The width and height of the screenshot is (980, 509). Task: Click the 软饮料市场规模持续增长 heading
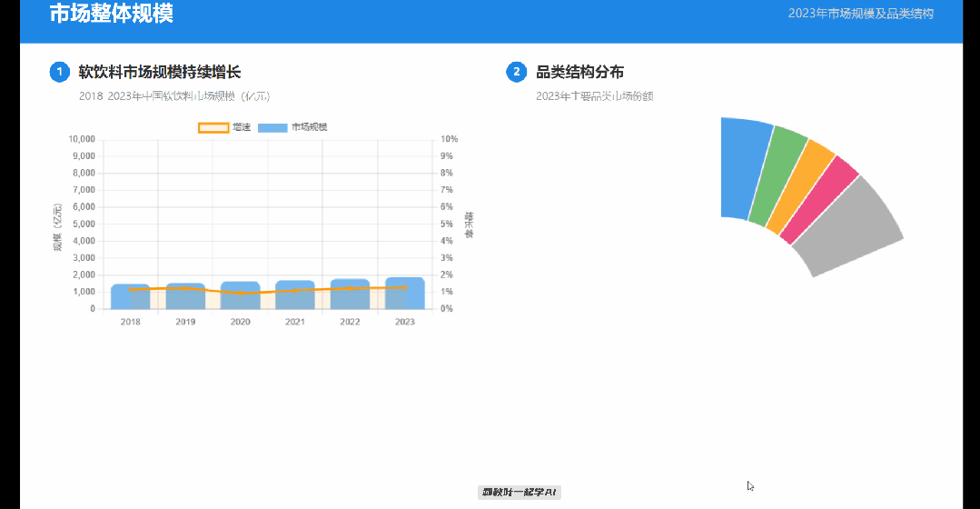[160, 72]
